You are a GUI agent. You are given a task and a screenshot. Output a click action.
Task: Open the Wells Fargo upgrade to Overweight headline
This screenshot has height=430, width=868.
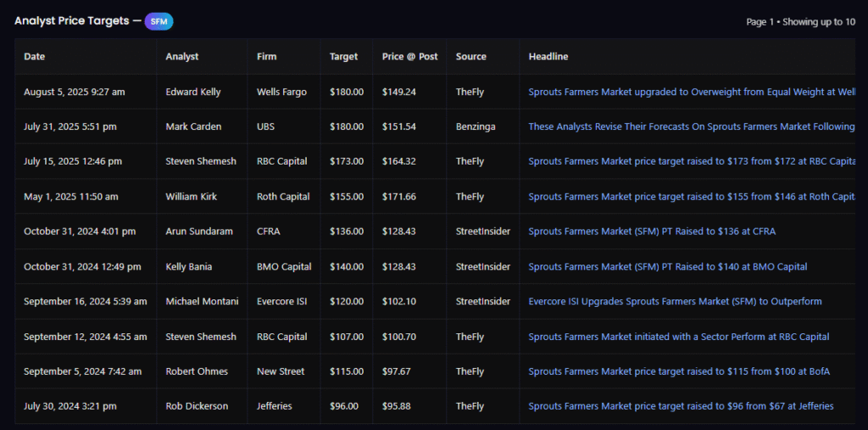(691, 92)
